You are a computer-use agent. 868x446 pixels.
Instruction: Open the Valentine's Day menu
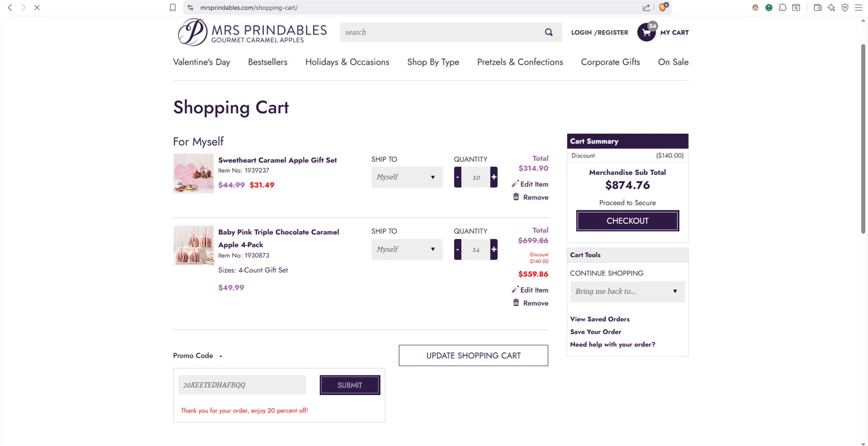pyautogui.click(x=201, y=62)
